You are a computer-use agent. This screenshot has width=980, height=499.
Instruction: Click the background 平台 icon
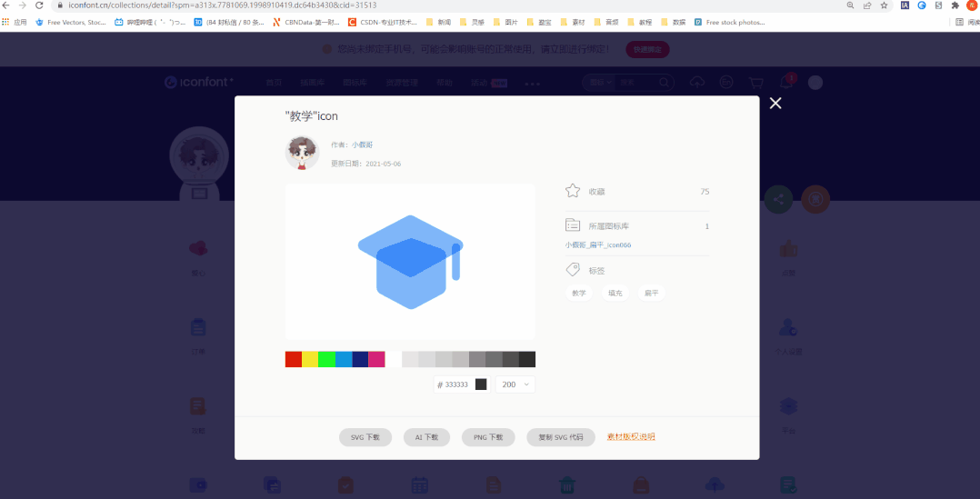(x=788, y=406)
